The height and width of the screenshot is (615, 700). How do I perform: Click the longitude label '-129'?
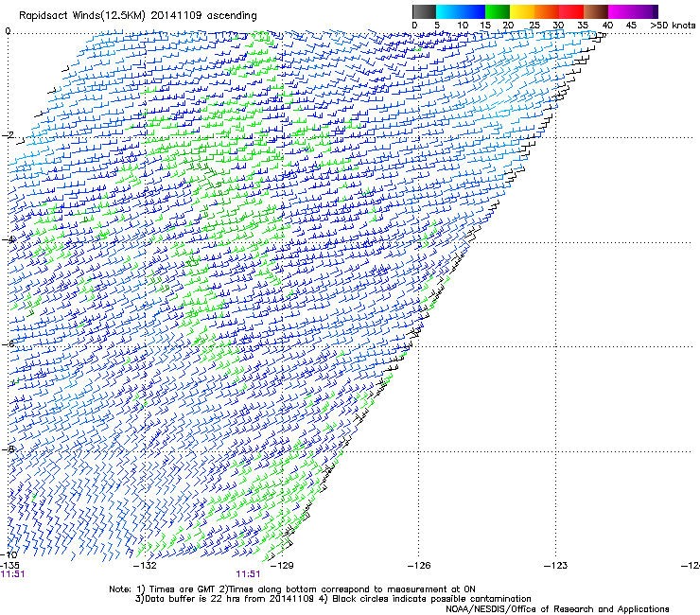[x=283, y=566]
